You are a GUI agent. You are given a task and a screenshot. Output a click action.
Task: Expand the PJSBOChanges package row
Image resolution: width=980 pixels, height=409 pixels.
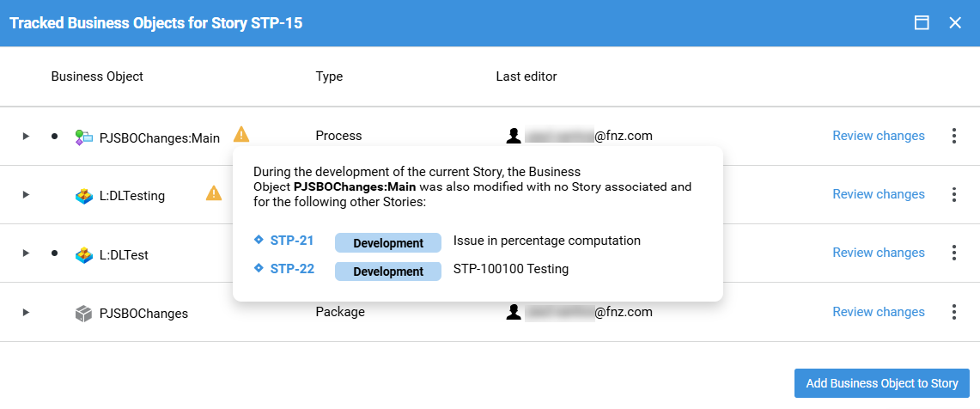pyautogui.click(x=26, y=312)
